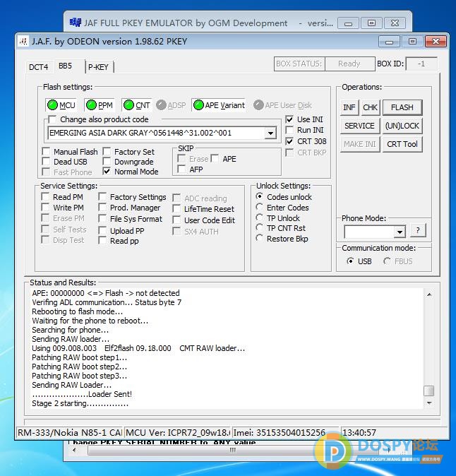Click the J.A.F. window title icon
456x476 pixels.
click(23, 41)
